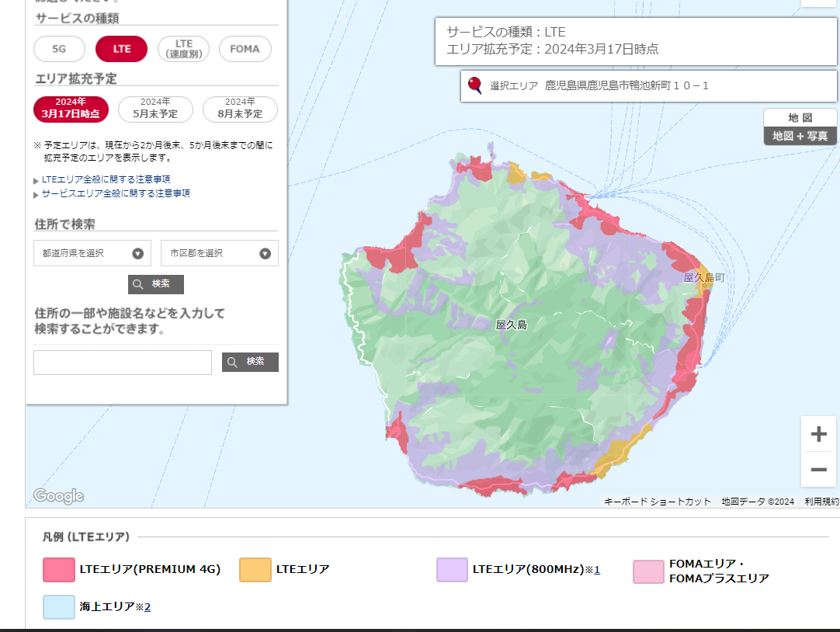Screen dimensions: 840x632
Task: Choose 2024年3月17日時点 area option
Action: tap(71, 109)
